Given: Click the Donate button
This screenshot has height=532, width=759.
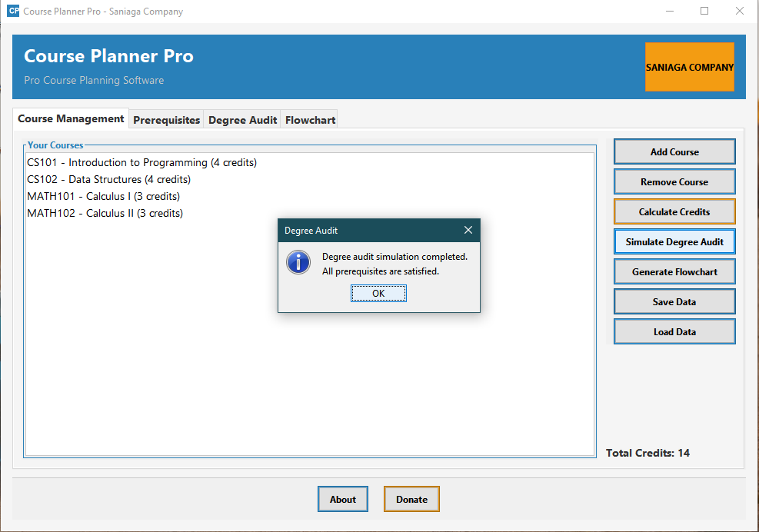Looking at the screenshot, I should click(x=411, y=499).
